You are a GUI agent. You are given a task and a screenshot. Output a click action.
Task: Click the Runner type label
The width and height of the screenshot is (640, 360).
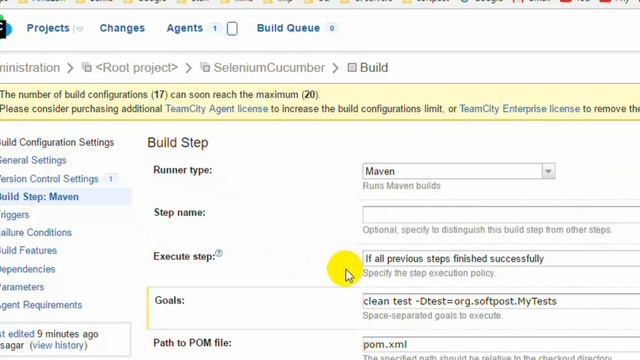pyautogui.click(x=182, y=170)
